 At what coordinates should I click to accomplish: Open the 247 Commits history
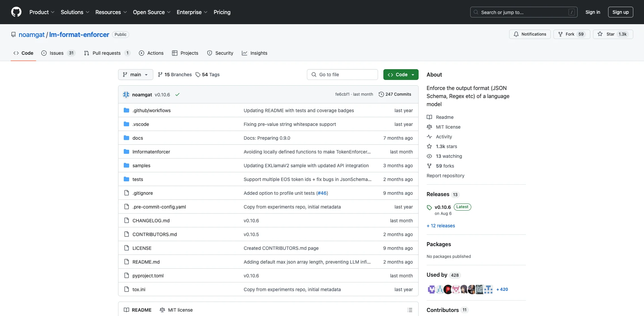tap(395, 94)
